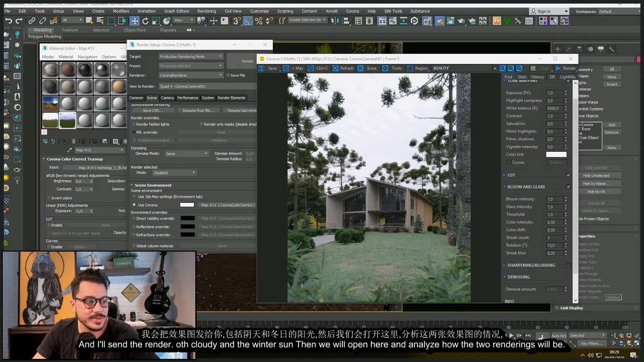This screenshot has height=362, width=644.
Task: Click the Redo arrow in main toolbar
Action: tap(19, 20)
